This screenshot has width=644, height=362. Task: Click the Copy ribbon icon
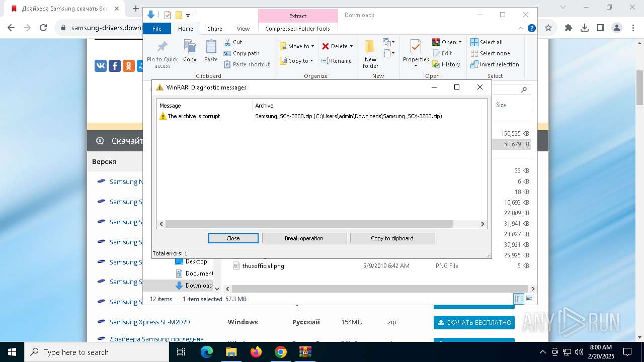tap(190, 51)
